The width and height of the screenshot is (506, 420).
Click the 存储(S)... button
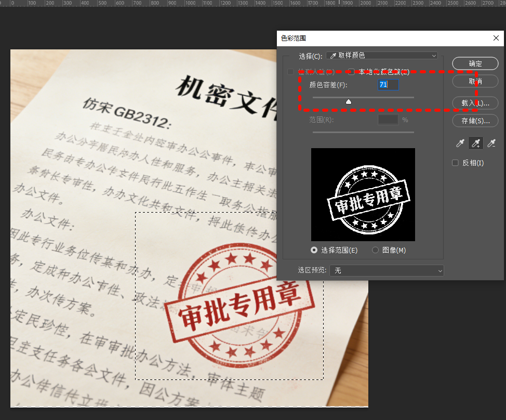tap(475, 121)
